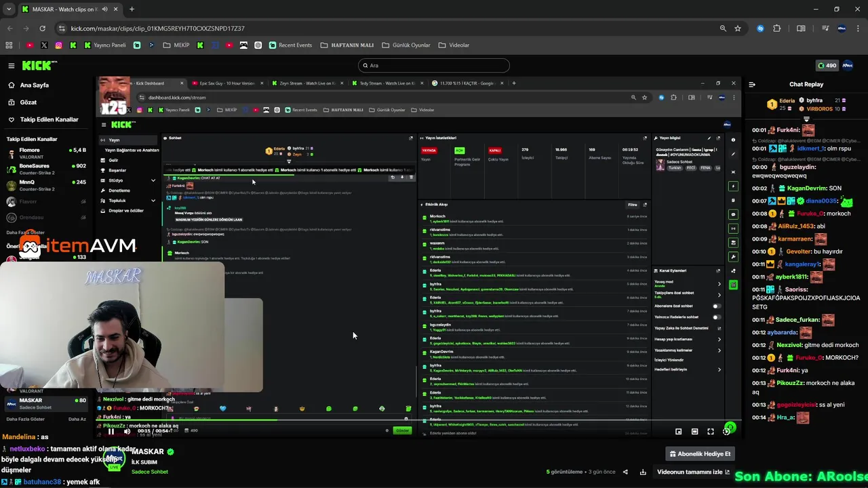Click the Kick search field 'Ara'
Screen dimensions: 868x488
433,66
